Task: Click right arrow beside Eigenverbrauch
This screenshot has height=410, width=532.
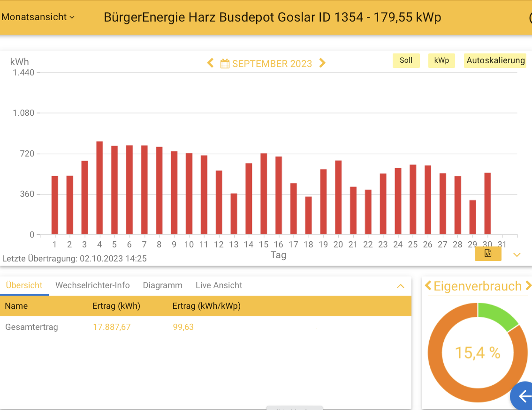Action: tap(528, 286)
